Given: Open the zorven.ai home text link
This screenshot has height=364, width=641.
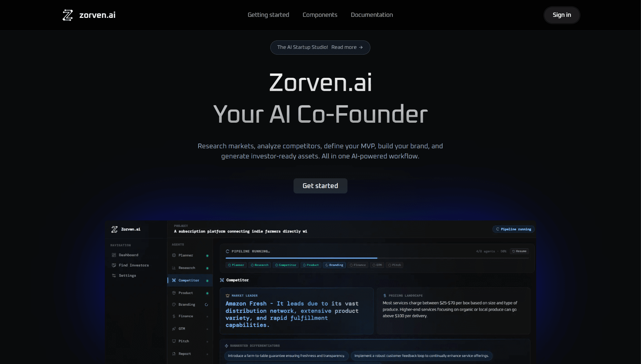Looking at the screenshot, I should (x=97, y=15).
